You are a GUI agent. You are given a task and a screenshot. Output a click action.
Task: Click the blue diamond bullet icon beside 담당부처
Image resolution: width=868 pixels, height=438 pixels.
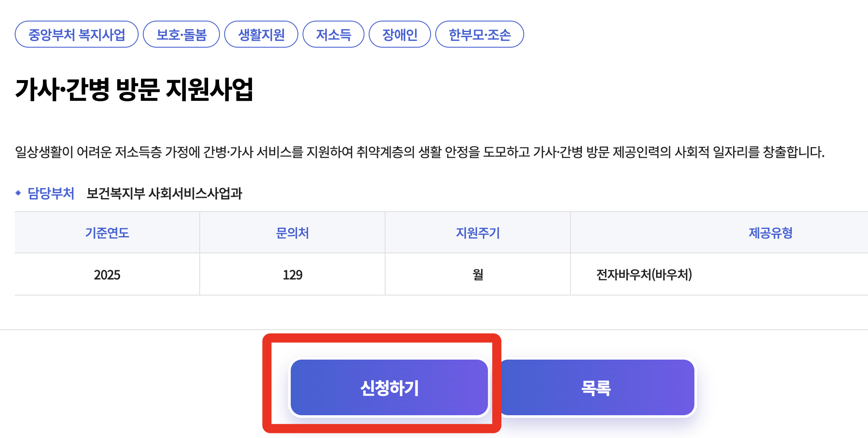[18, 194]
